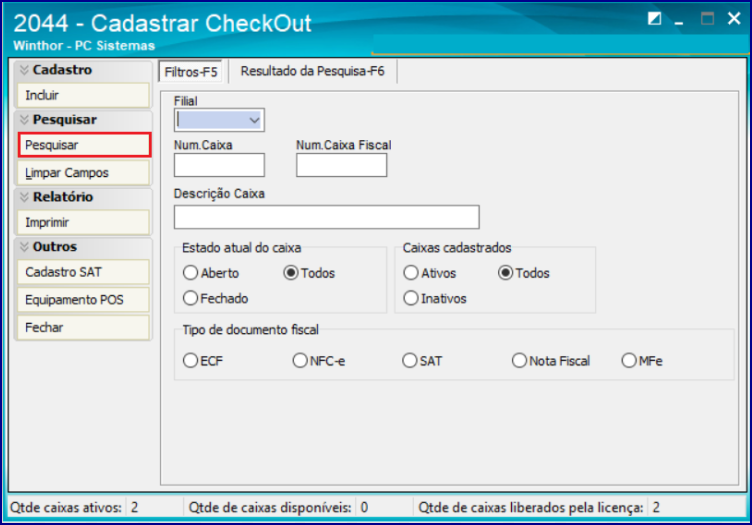The height and width of the screenshot is (525, 752).
Task: Click the half-shaded square window icon in title bar
Action: point(654,19)
